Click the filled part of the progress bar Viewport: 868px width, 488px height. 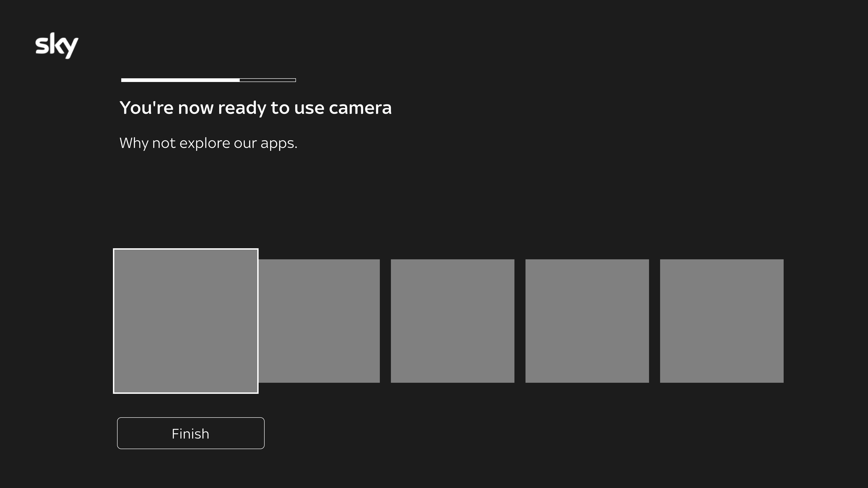pyautogui.click(x=180, y=80)
